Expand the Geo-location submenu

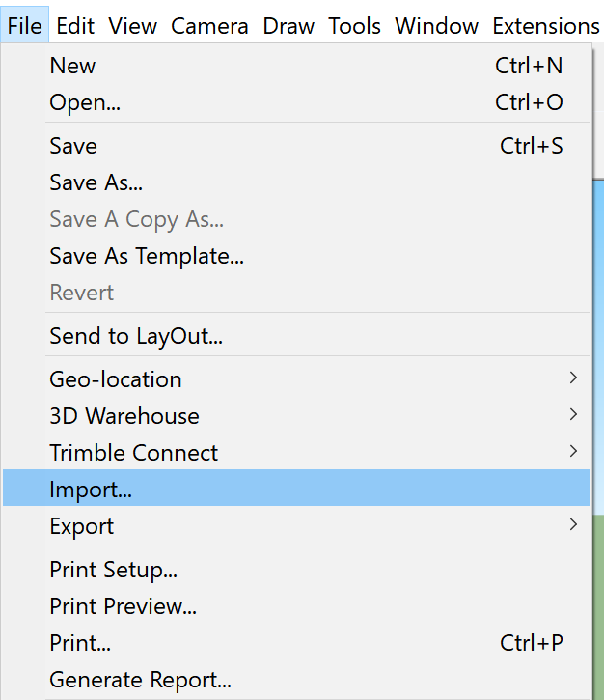click(296, 379)
